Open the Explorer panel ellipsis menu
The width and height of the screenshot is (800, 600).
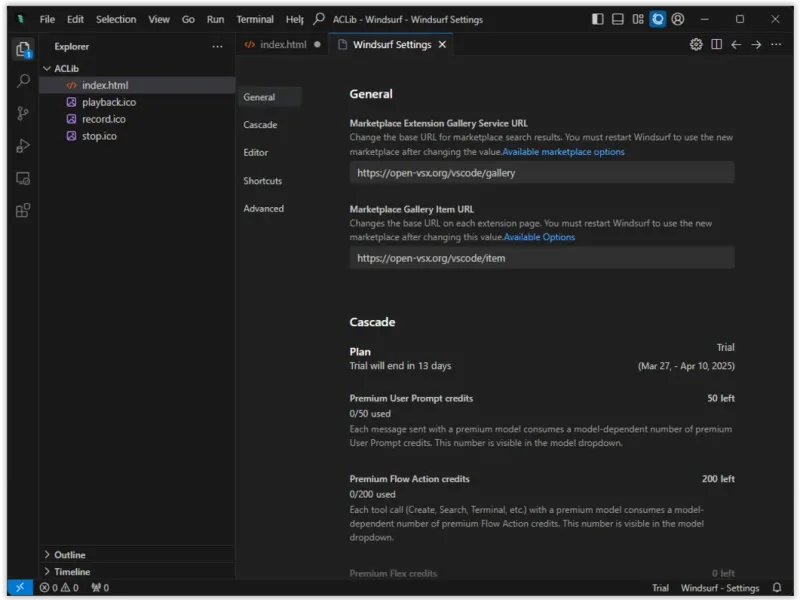[217, 46]
